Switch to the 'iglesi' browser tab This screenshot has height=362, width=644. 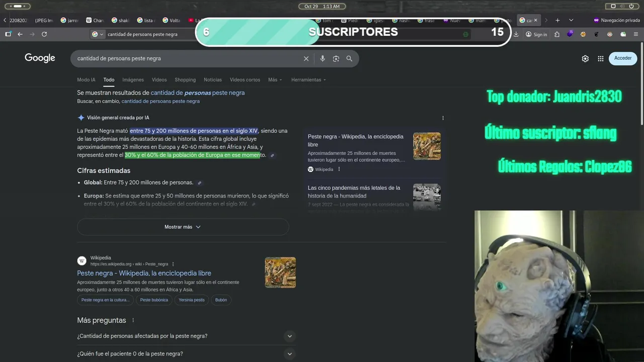pyautogui.click(x=376, y=20)
